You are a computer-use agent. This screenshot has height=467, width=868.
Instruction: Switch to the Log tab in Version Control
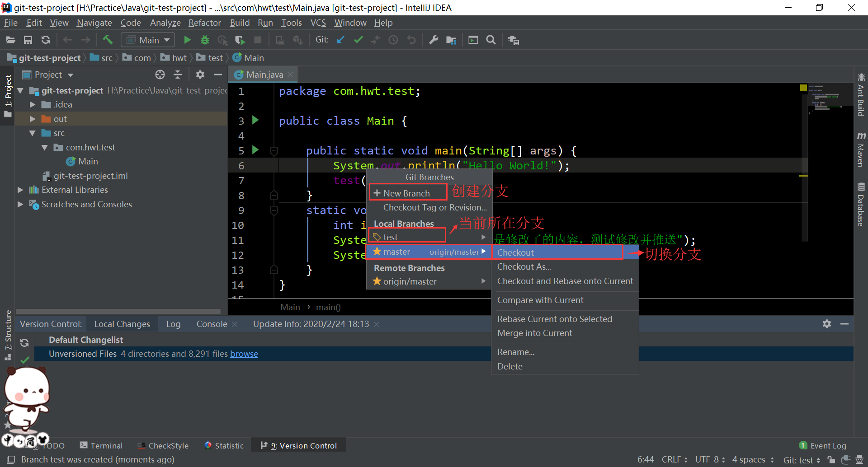(173, 324)
